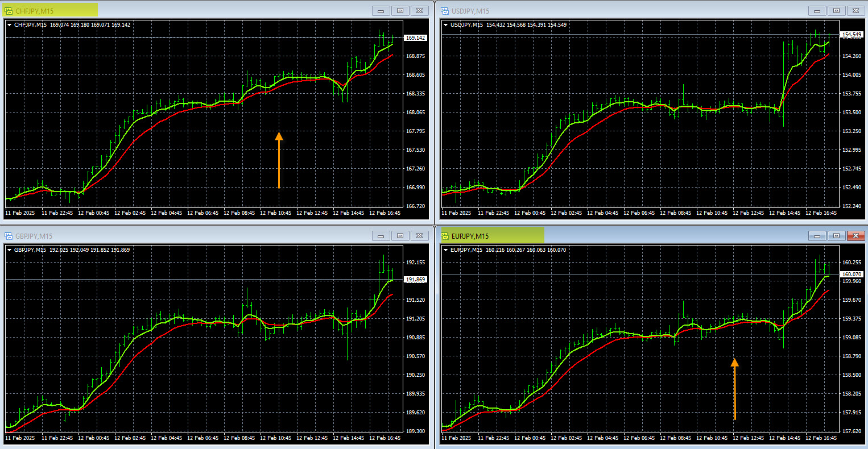Activate the USDJPY,M15 window title bar

(x=626, y=11)
